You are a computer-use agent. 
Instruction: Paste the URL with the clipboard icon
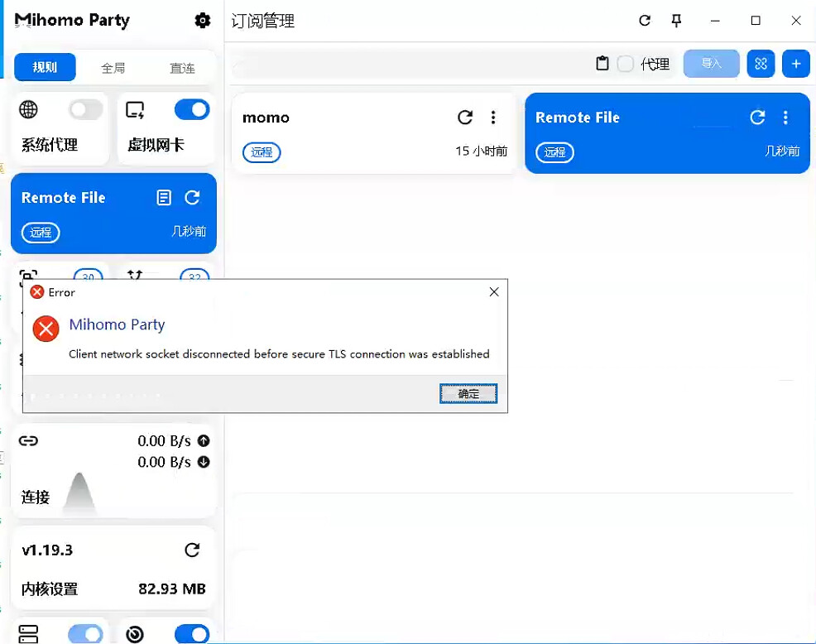[602, 64]
